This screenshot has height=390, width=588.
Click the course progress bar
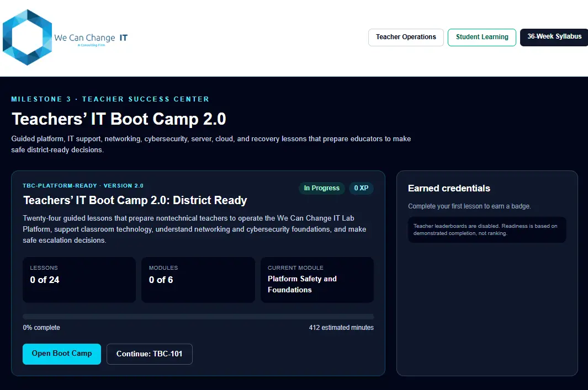tap(198, 317)
